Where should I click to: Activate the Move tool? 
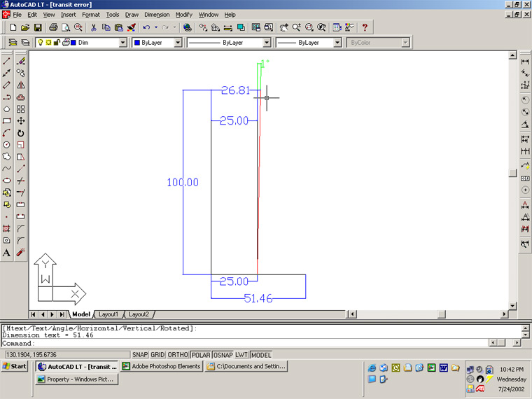coord(21,120)
